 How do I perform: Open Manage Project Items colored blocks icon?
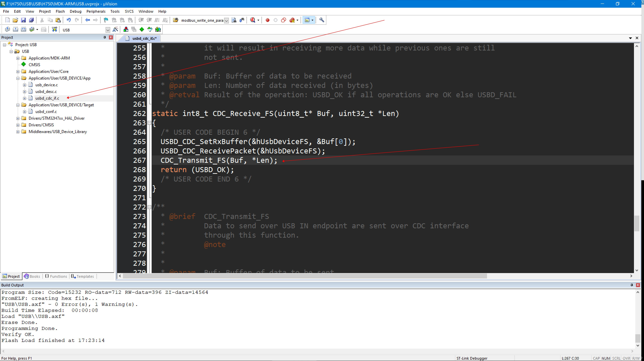(x=126, y=30)
